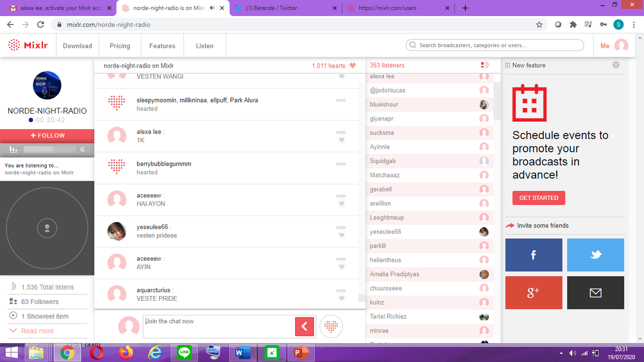644x362 pixels.
Task: Open the Listen menu item
Action: pos(204,46)
